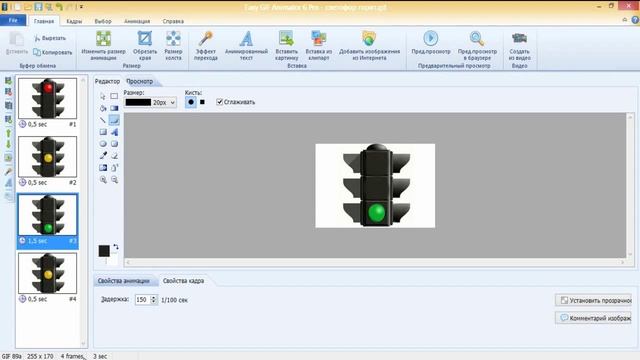Click the help question mark icon

(x=635, y=20)
